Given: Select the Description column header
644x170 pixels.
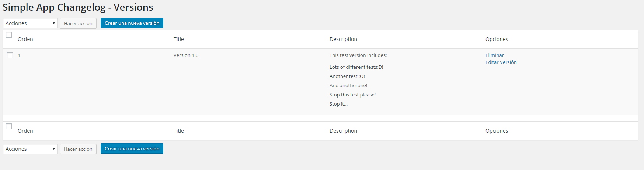Looking at the screenshot, I should pyautogui.click(x=343, y=39).
